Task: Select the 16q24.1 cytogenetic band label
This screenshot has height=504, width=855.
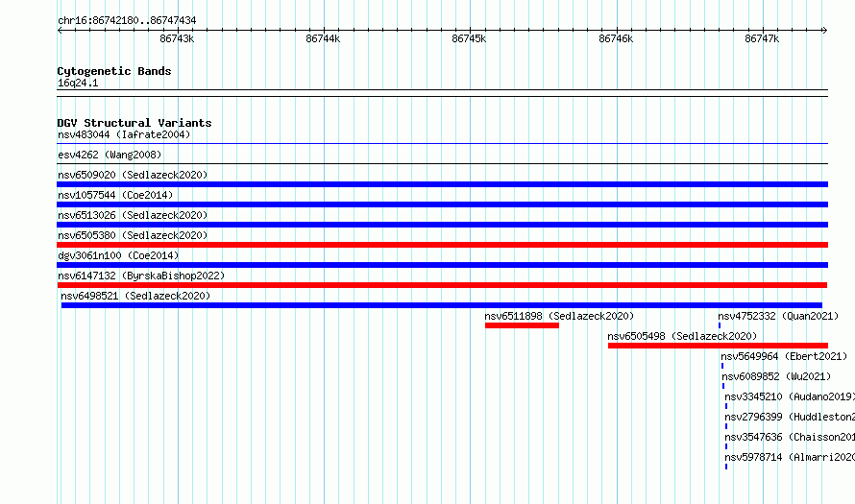Action: tap(78, 83)
